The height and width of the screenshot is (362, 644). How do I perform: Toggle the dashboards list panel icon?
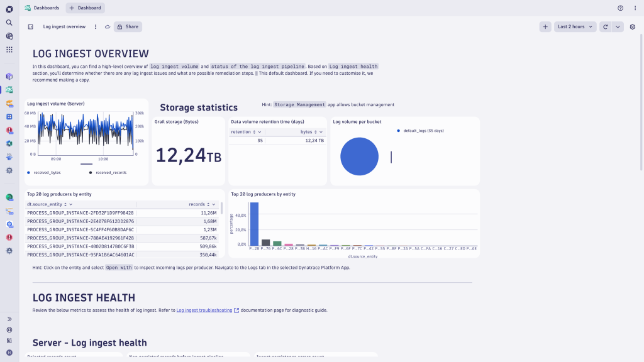pos(30,26)
